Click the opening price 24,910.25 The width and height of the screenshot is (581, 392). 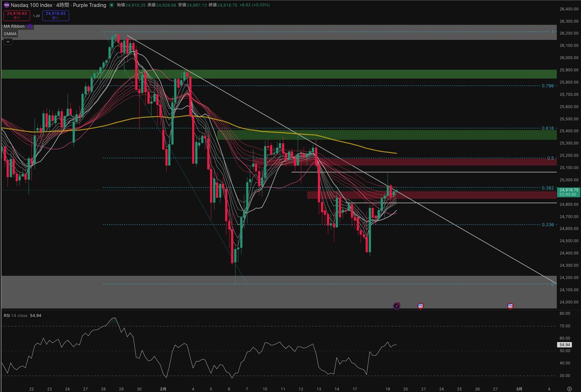(136, 5)
